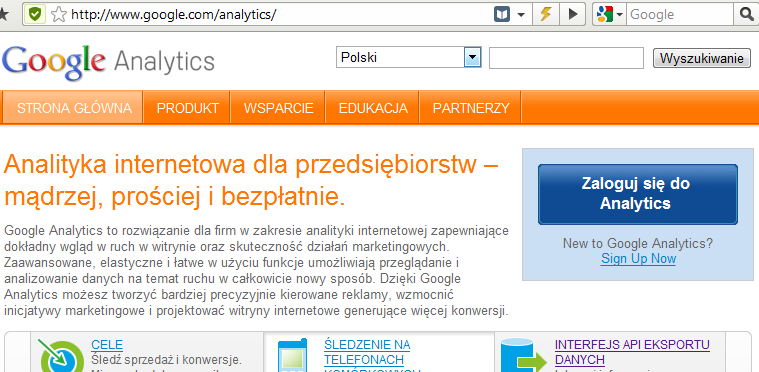Click the Google Analytics logo
759x372 pixels.
pos(108,62)
